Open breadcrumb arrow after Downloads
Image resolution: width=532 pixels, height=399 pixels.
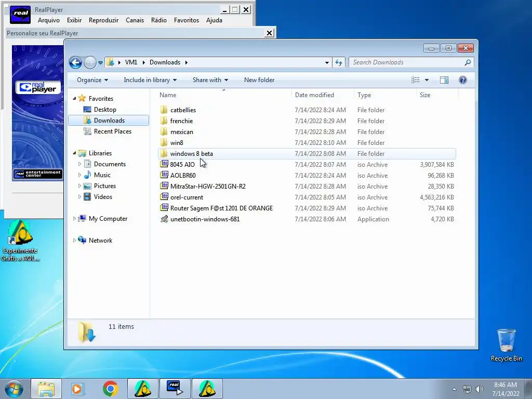187,62
